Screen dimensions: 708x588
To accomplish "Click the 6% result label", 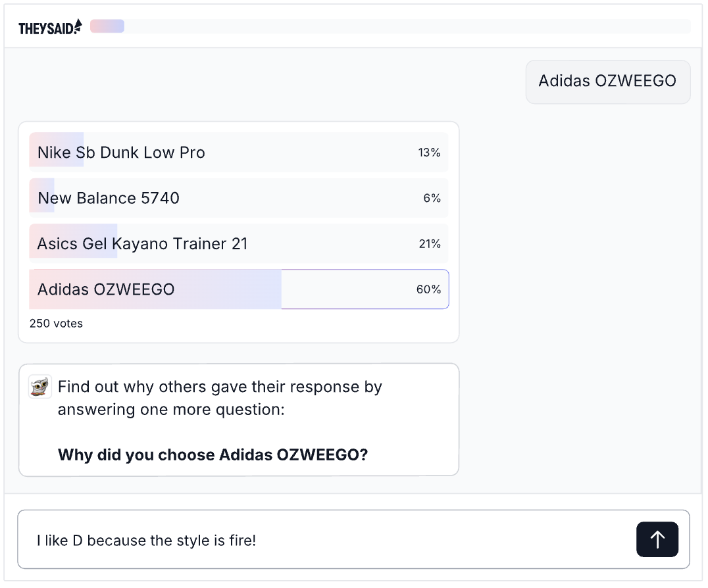I will point(432,198).
